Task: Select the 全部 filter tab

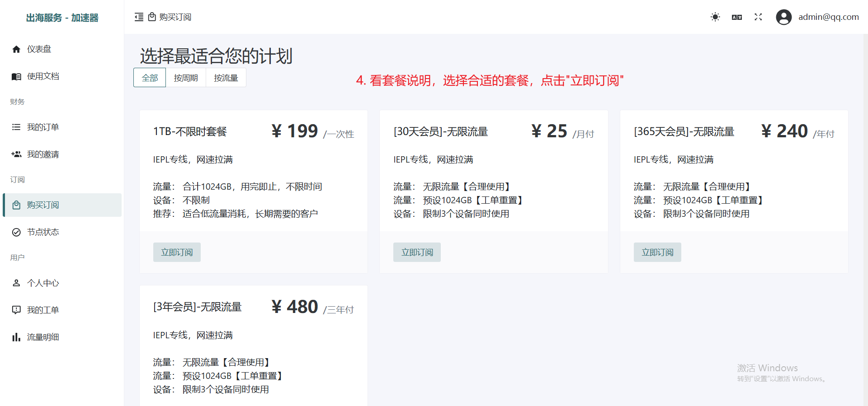Action: (150, 78)
